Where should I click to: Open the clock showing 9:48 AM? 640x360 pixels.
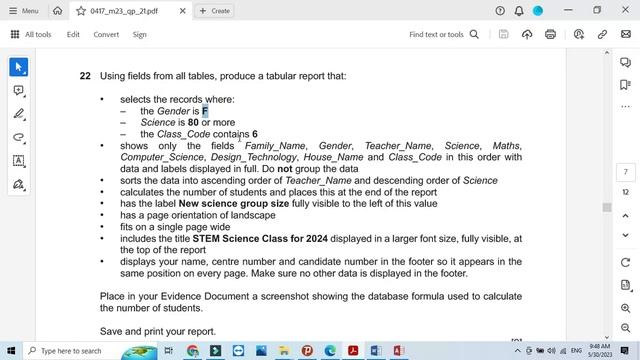point(600,351)
